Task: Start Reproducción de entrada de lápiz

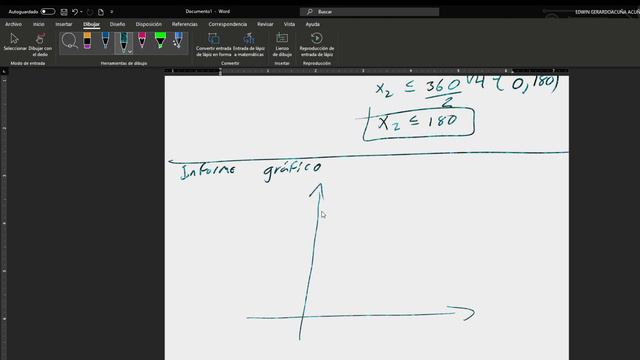Action: (317, 45)
